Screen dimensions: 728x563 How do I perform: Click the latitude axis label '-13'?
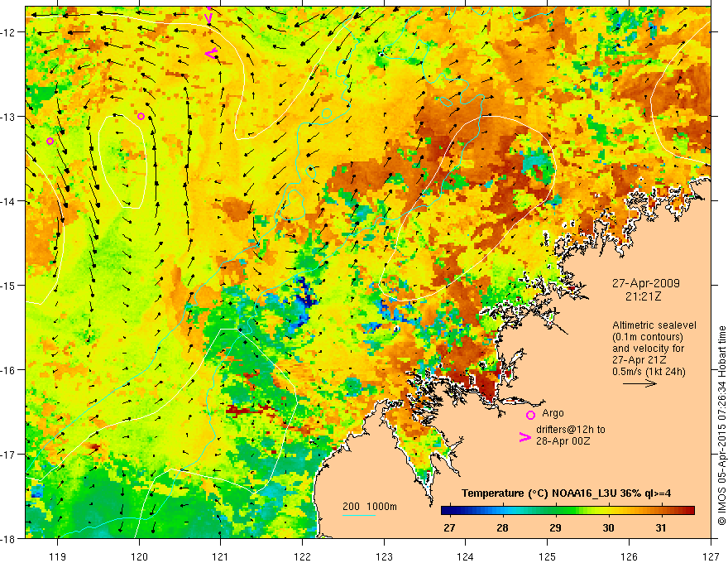8,117
